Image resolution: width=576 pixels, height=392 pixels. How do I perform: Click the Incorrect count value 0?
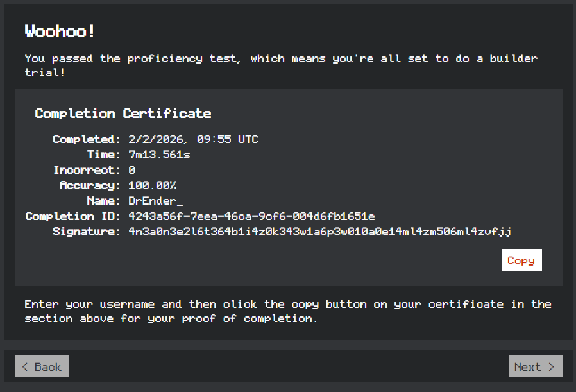[131, 170]
